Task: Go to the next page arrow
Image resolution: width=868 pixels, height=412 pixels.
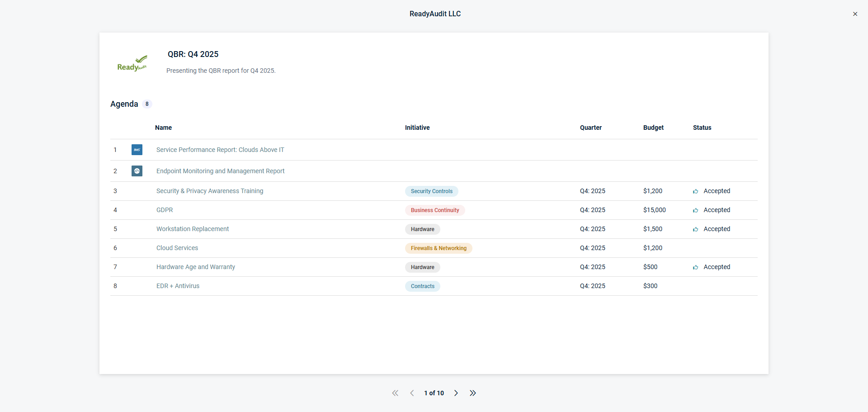Action: click(x=456, y=393)
